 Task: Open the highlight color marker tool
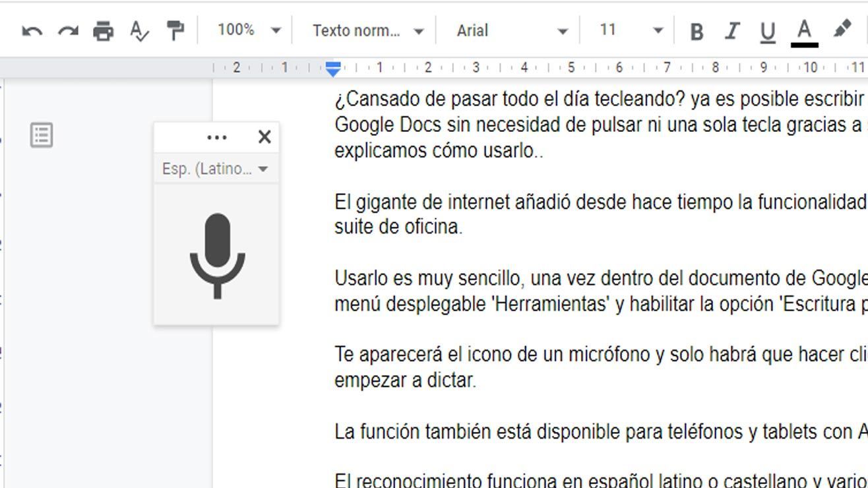(x=842, y=30)
